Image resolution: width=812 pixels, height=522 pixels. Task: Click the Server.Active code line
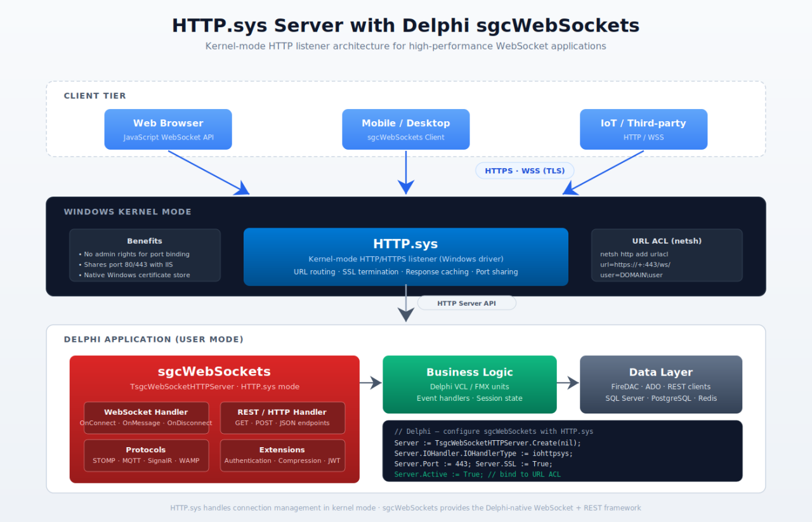[477, 474]
